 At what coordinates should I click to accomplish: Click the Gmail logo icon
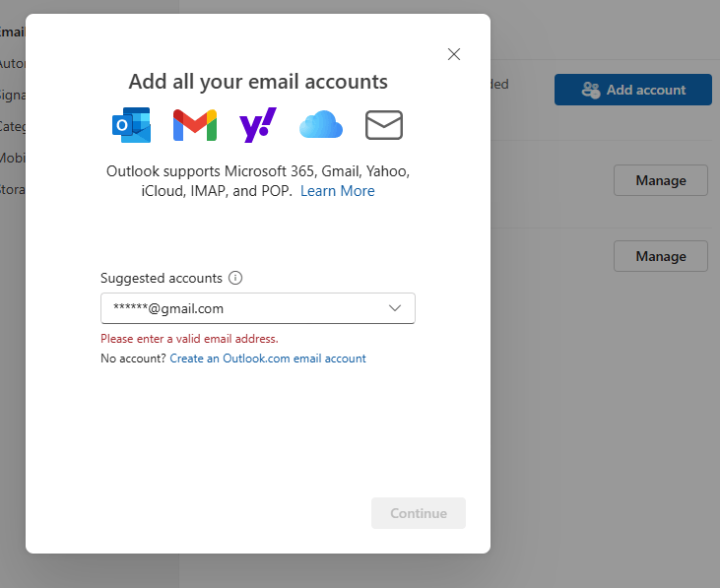click(195, 125)
